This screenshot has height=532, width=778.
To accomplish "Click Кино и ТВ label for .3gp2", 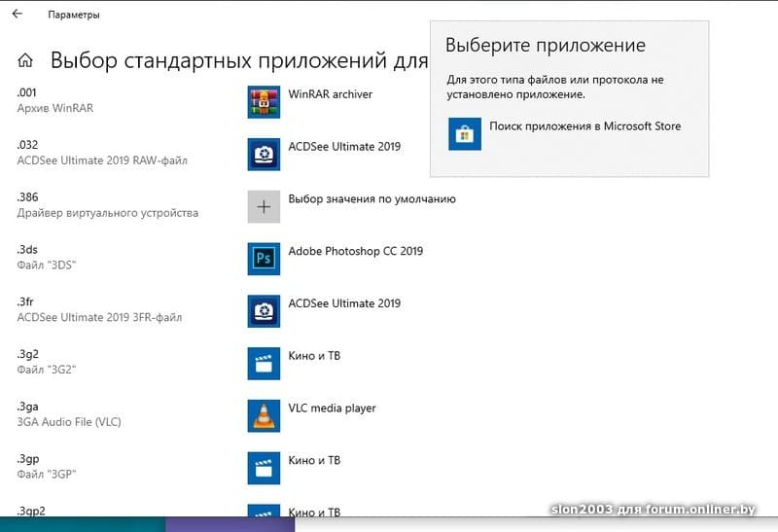I will click(314, 512).
